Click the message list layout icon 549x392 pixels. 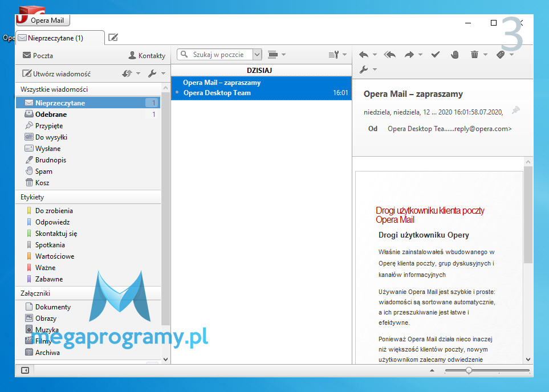coord(273,54)
